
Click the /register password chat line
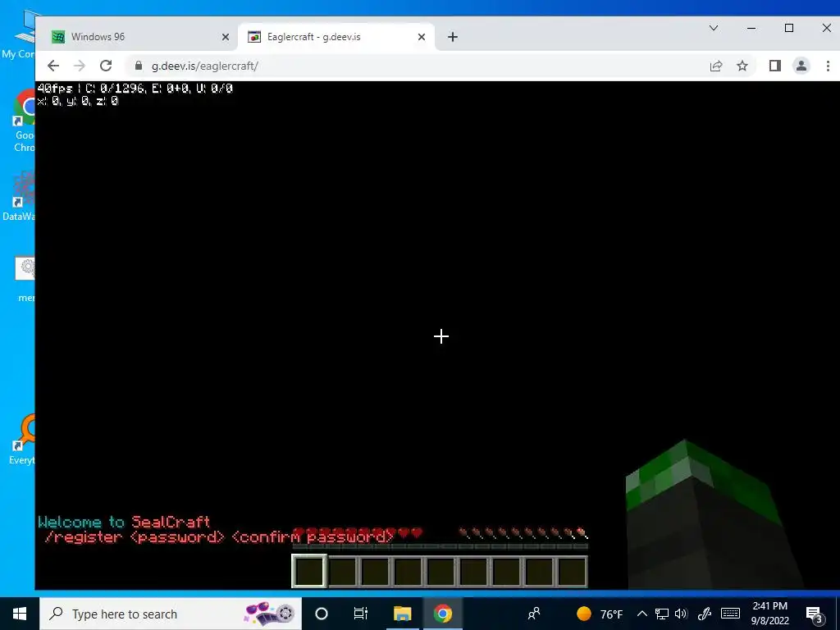pyautogui.click(x=219, y=536)
